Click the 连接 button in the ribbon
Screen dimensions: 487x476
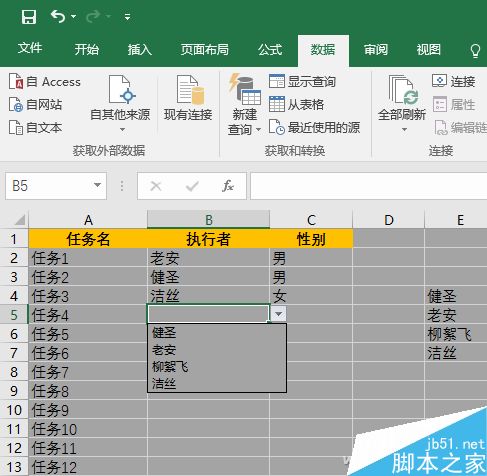click(453, 81)
